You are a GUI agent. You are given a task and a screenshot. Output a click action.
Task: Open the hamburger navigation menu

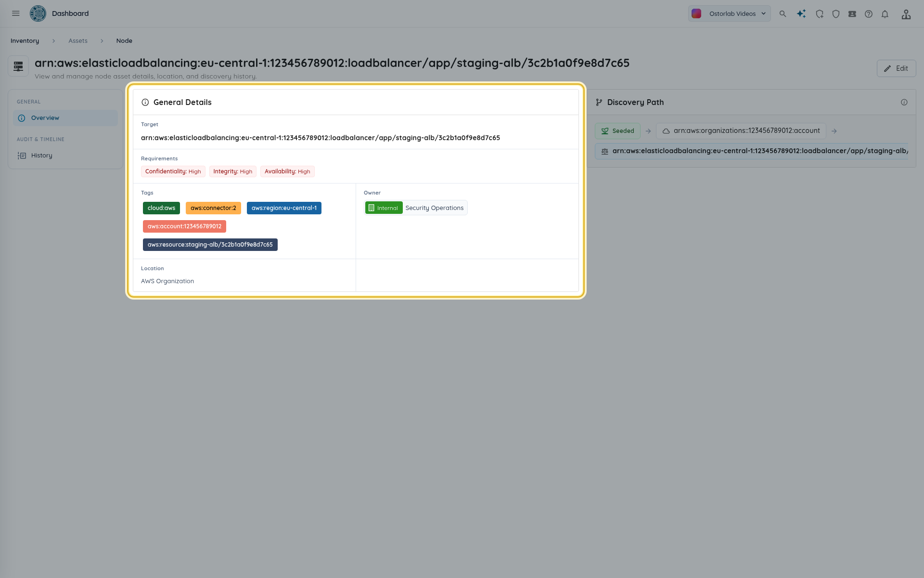pos(16,13)
